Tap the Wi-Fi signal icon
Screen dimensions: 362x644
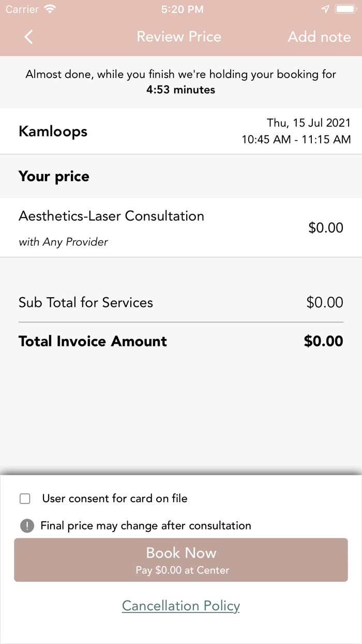(49, 8)
